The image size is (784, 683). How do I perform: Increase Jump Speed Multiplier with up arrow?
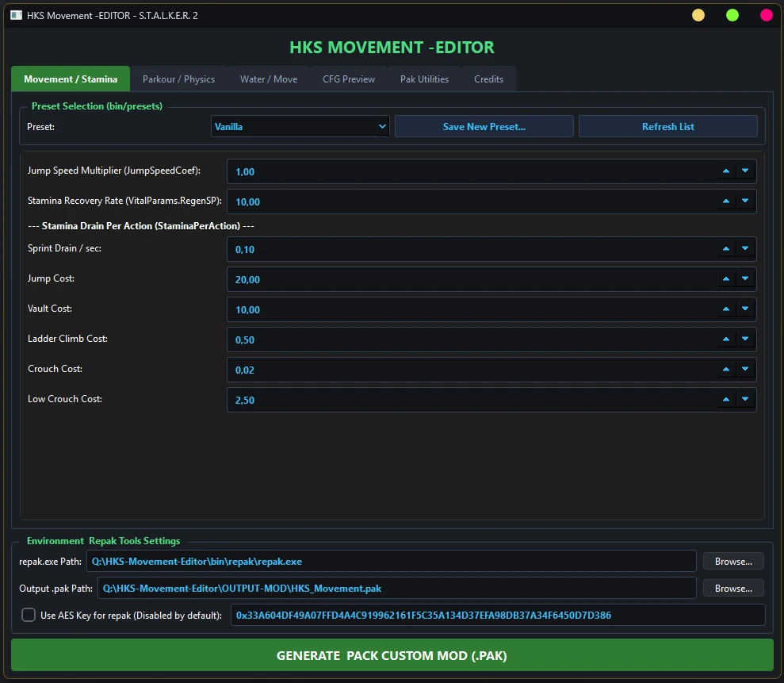click(726, 171)
